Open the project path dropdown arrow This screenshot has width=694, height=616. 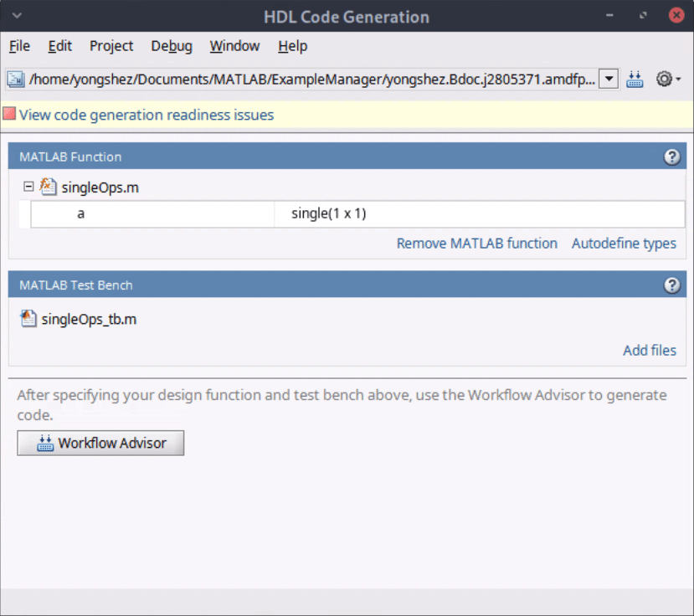tap(609, 80)
